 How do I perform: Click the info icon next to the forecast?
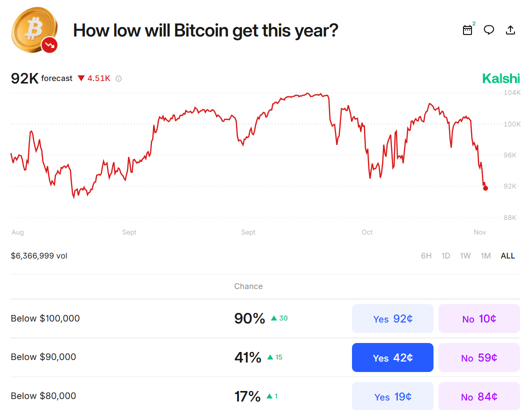pyautogui.click(x=117, y=78)
